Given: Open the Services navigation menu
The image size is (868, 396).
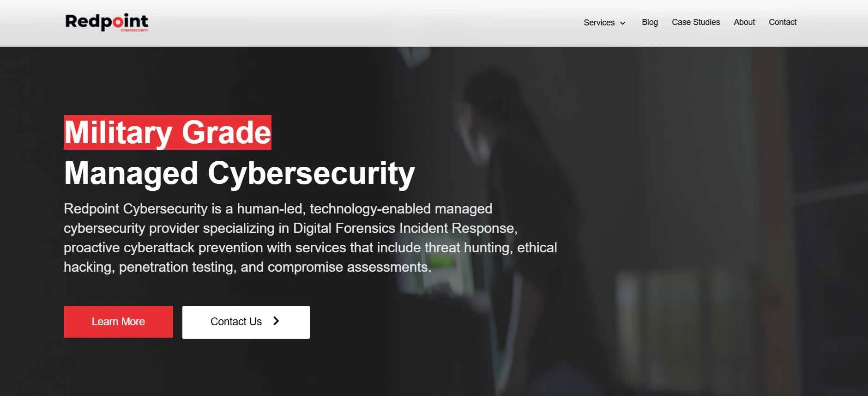Looking at the screenshot, I should click(604, 23).
